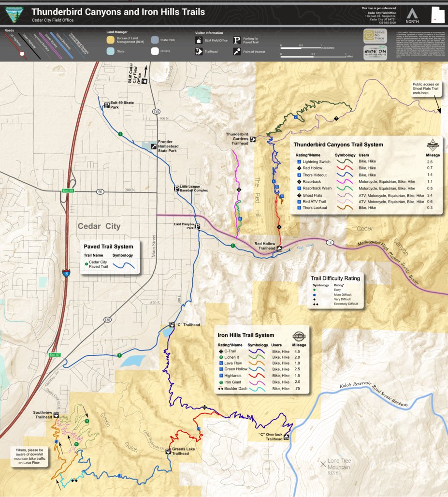Click the Interstate 15 shield
The width and height of the screenshot is (448, 497).
tap(66, 274)
